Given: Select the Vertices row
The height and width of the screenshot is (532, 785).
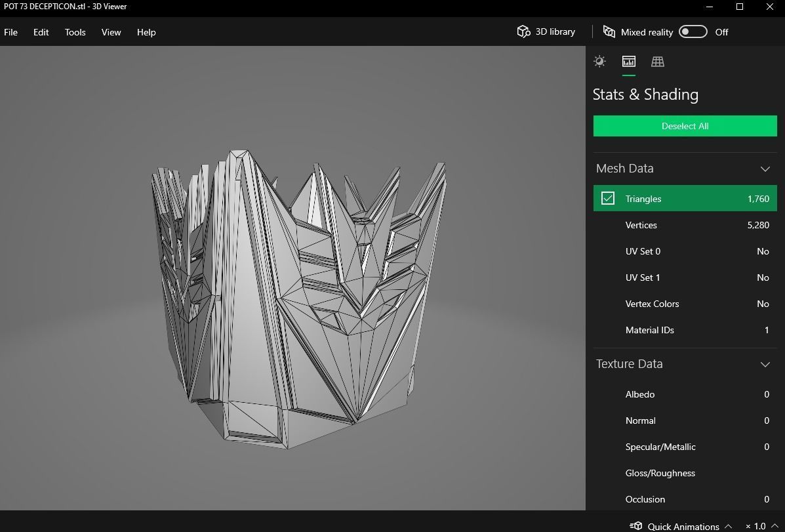Looking at the screenshot, I should click(x=685, y=225).
